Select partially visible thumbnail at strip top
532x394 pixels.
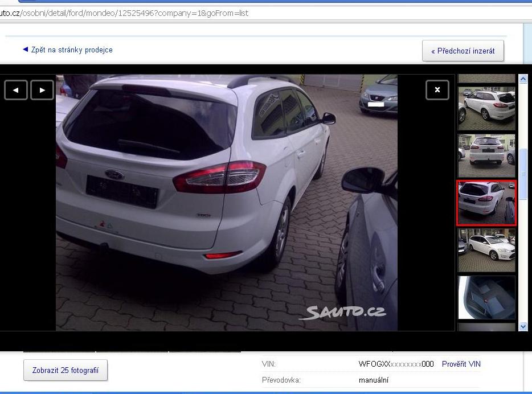click(x=486, y=79)
